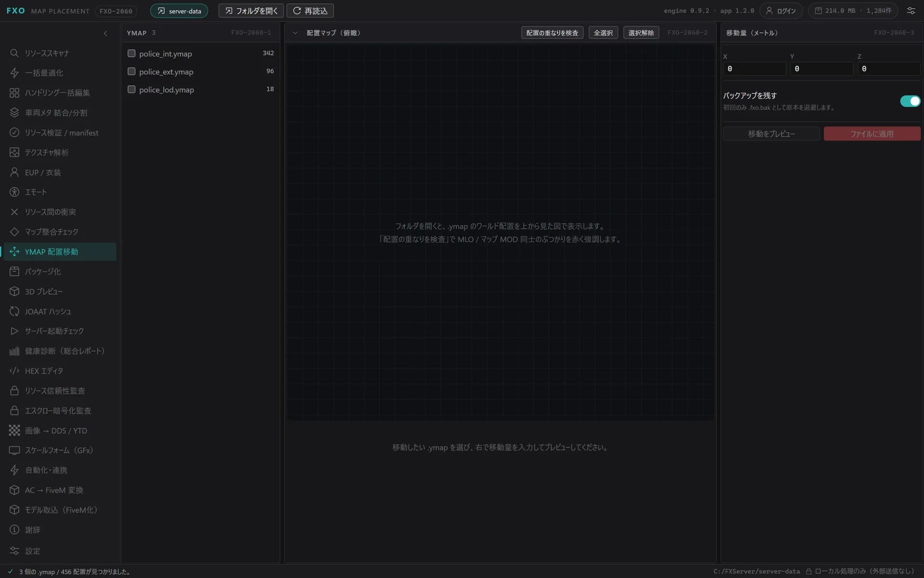Click the マップ整合チェック diamond icon
This screenshot has width=924, height=578.
[14, 232]
